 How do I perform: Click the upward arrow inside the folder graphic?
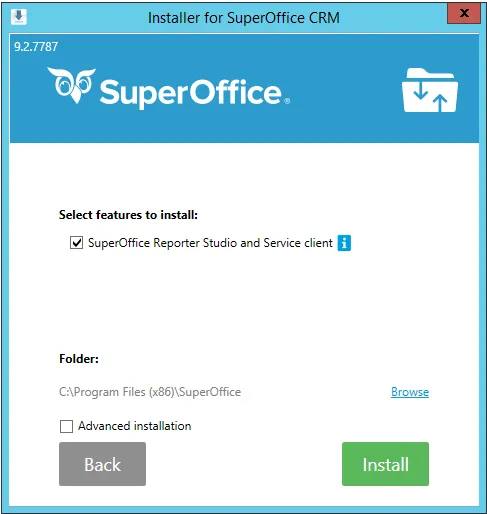[440, 102]
